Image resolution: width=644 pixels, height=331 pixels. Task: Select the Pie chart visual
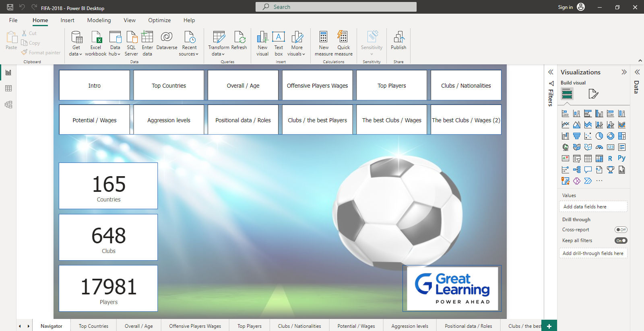599,136
